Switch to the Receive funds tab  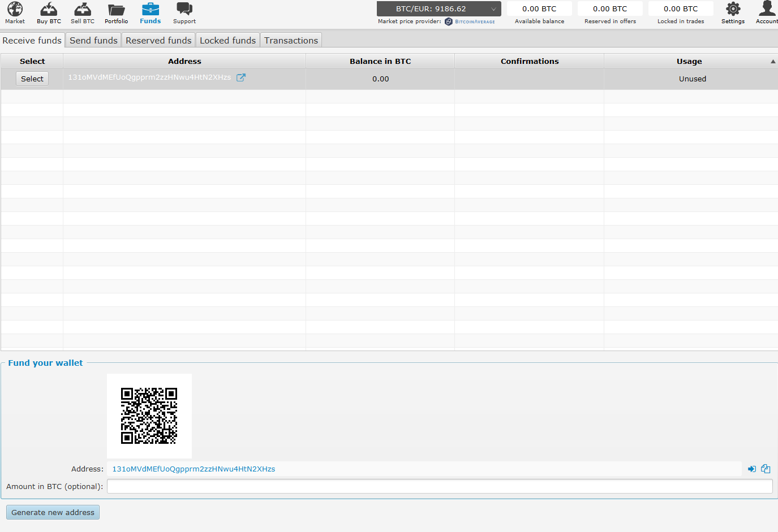coord(32,40)
